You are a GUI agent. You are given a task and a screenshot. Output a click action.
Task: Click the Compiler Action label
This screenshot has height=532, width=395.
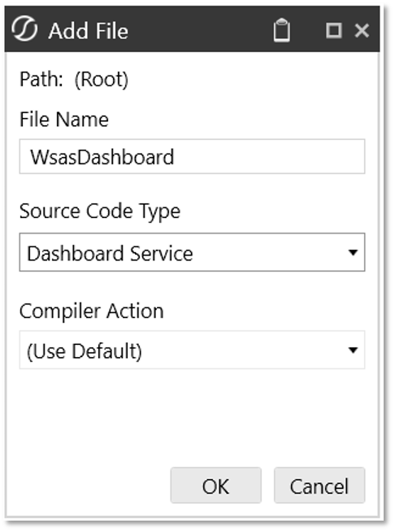[92, 311]
